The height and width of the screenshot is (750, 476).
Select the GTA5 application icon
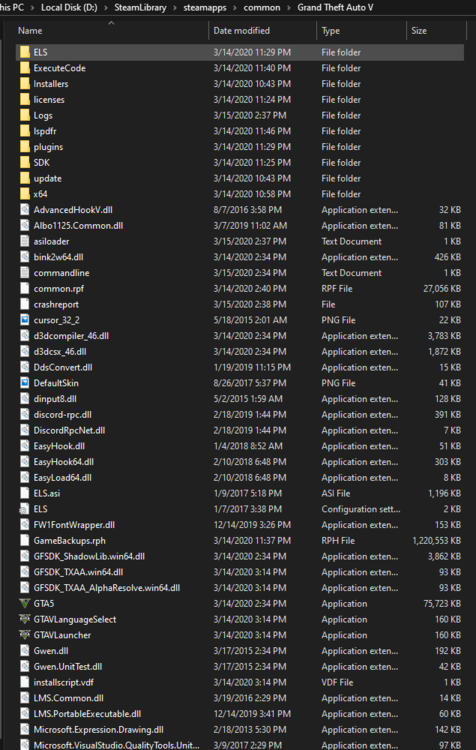click(x=24, y=604)
